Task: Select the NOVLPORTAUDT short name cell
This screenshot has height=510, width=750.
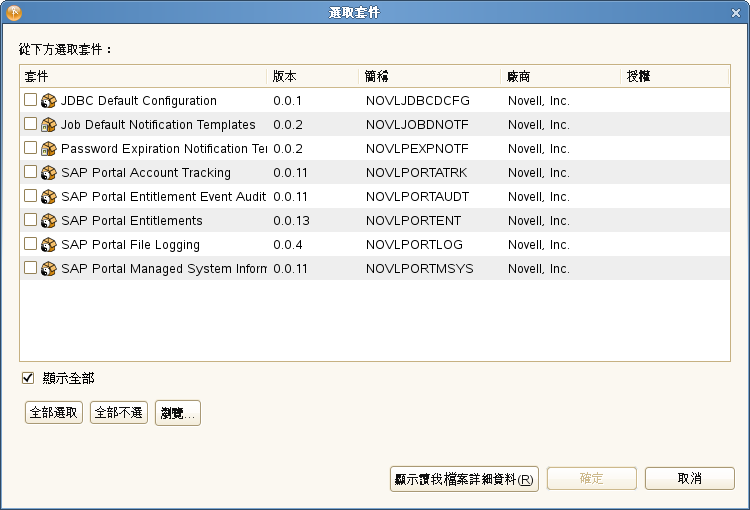Action: (x=418, y=197)
